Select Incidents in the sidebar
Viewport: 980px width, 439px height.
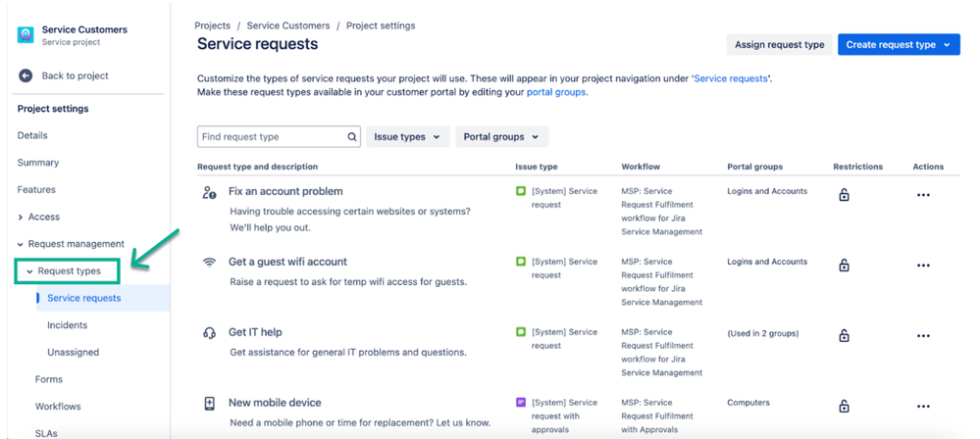[x=67, y=324]
